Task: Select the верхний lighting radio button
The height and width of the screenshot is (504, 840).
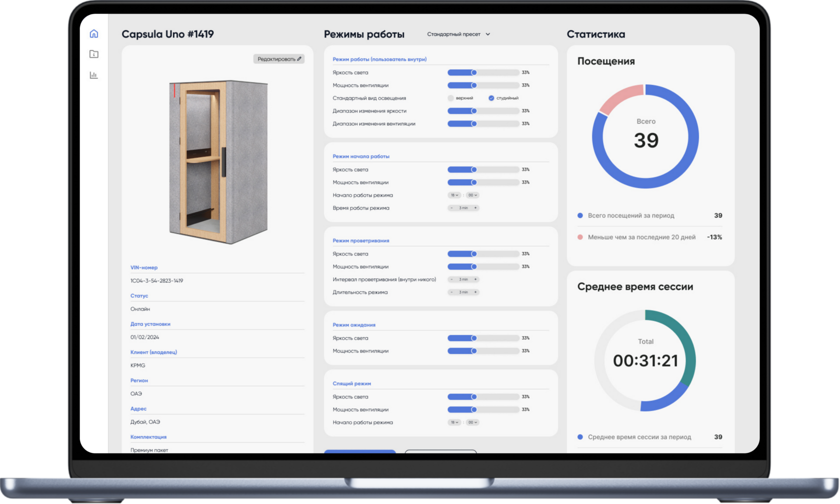Action: point(450,98)
